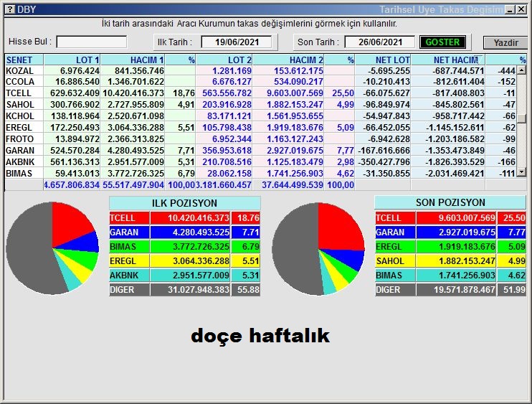Select the BIMAS row in top table
Viewport: 532px width, 404px height.
click(260, 174)
